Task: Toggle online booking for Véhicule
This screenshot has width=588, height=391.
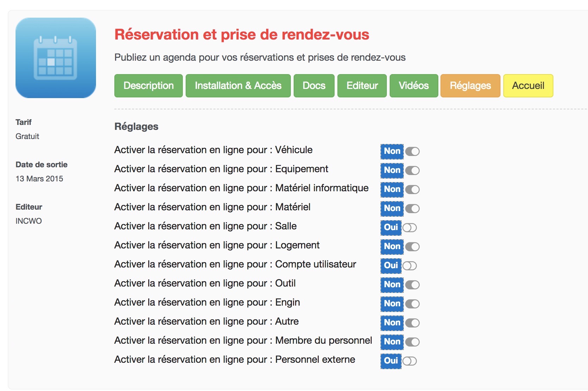Action: coord(412,151)
